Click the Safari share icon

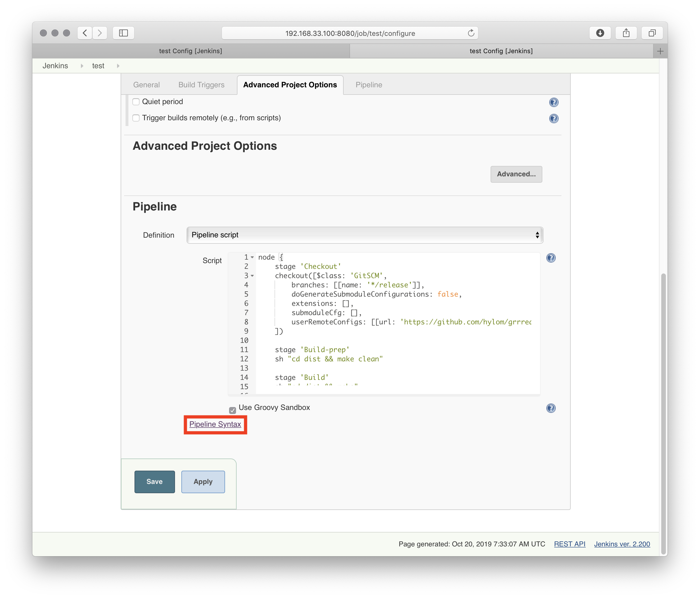[626, 33]
